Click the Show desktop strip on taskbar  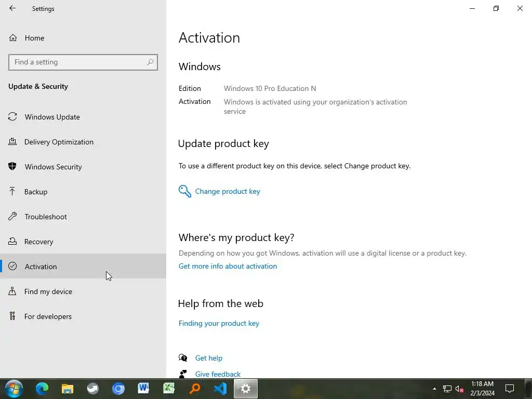click(x=528, y=389)
